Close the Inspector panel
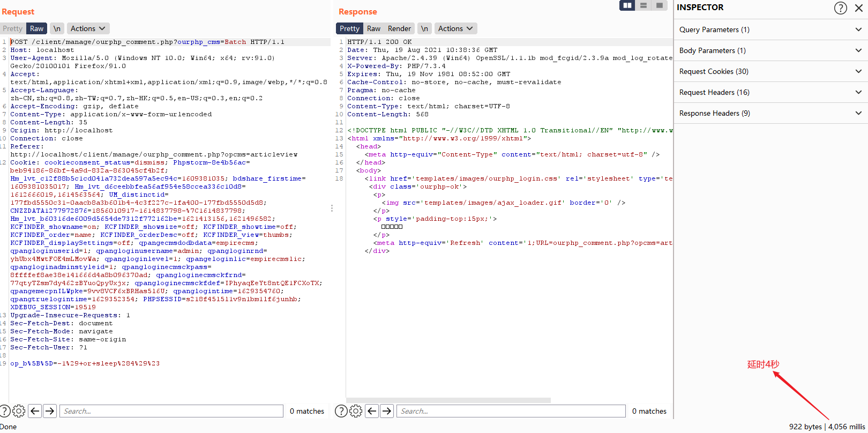868x433 pixels. point(858,8)
